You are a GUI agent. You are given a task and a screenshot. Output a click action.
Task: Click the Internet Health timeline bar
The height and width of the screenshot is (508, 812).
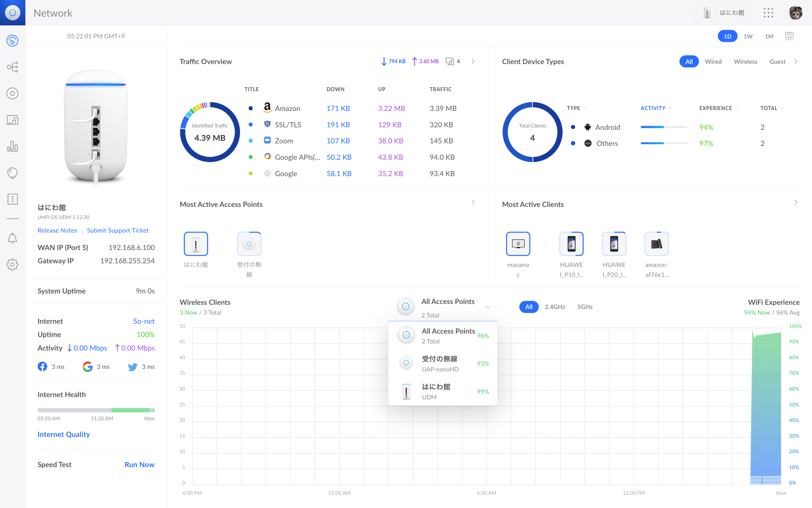tap(96, 410)
